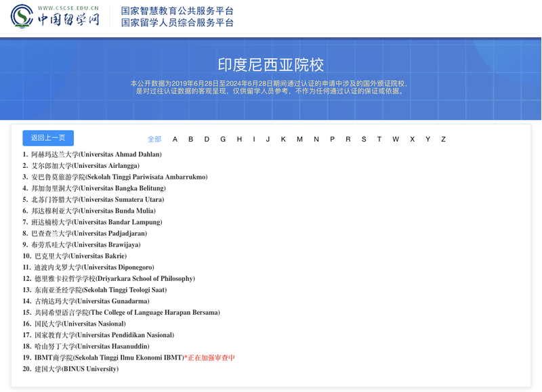
Task: Select Universitas Diponegoro row
Action: tap(94, 267)
